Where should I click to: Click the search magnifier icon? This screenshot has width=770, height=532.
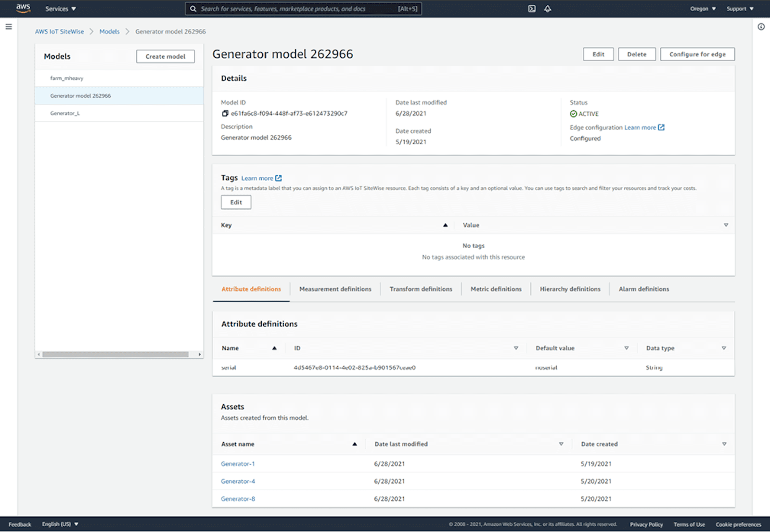pos(193,9)
